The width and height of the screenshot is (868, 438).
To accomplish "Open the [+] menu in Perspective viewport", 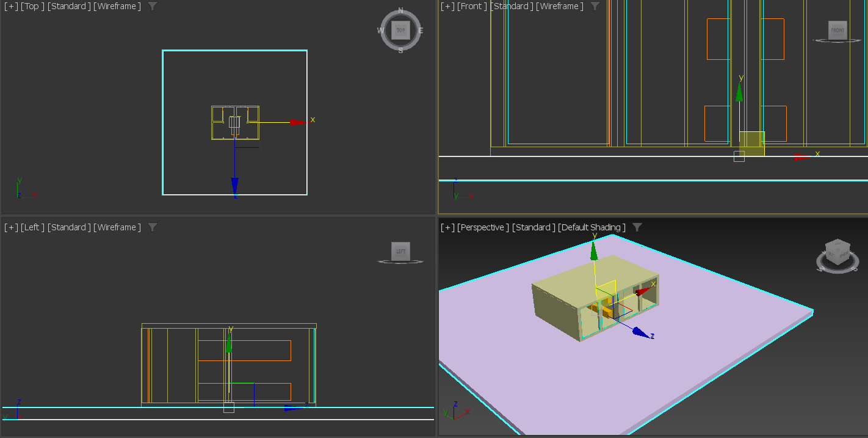I will point(447,227).
